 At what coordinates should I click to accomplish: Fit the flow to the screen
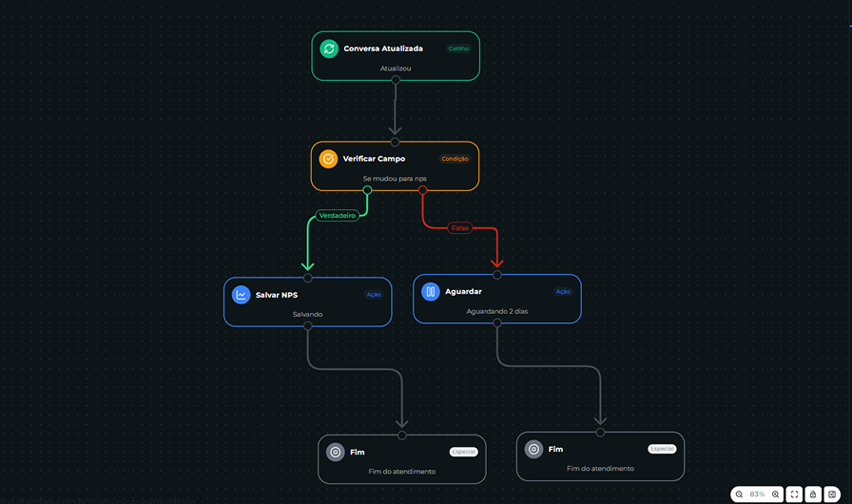pos(794,494)
